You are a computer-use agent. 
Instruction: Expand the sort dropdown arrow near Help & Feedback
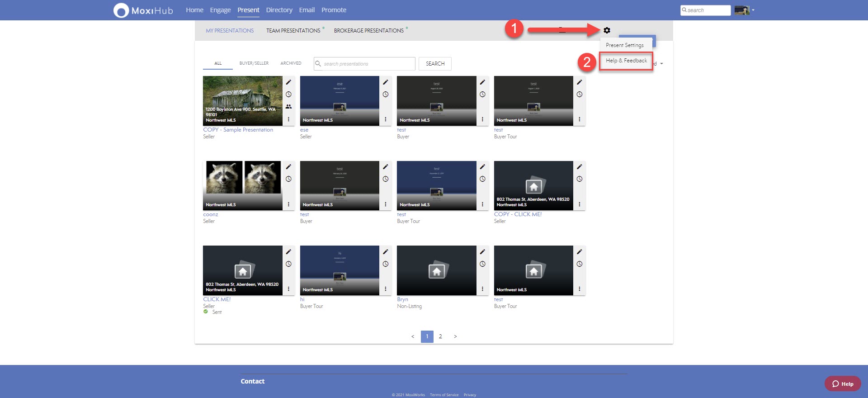pyautogui.click(x=661, y=64)
